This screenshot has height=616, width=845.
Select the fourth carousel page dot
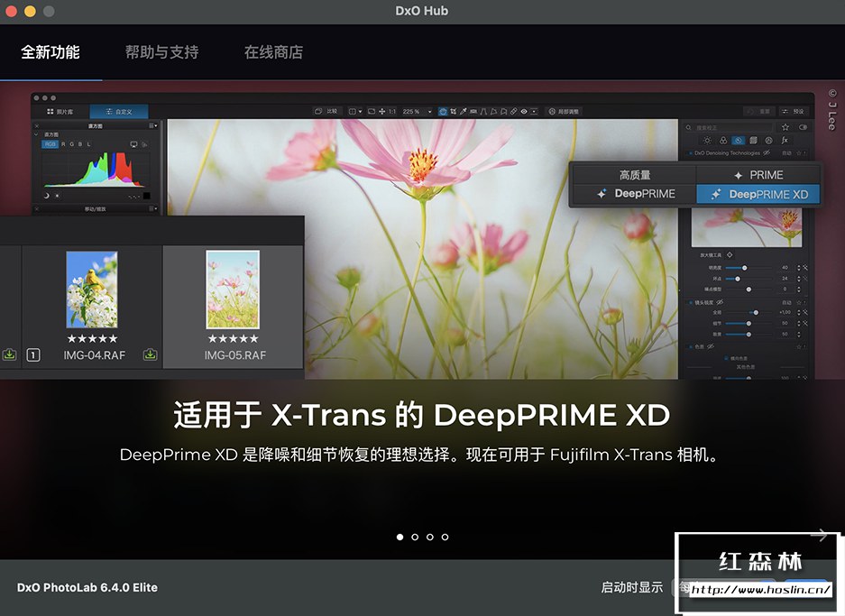click(445, 537)
